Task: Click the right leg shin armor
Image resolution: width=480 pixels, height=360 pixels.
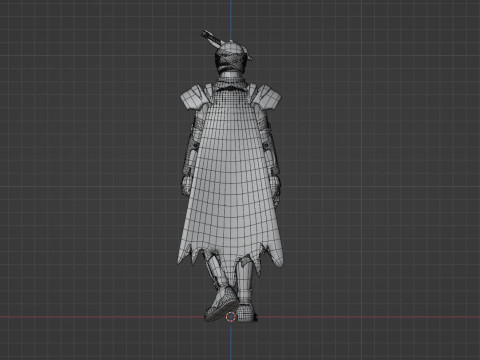Action: coord(245,278)
